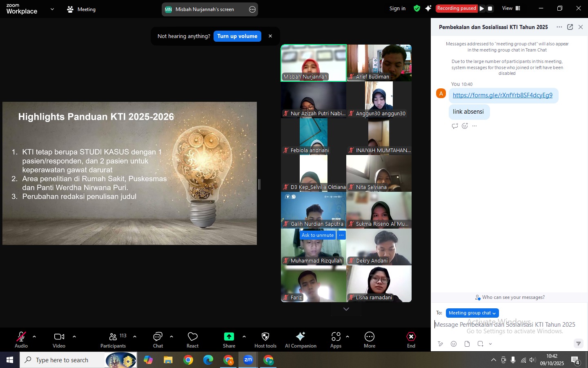
Task: Open emoji picker in chat composer
Action: 454,344
